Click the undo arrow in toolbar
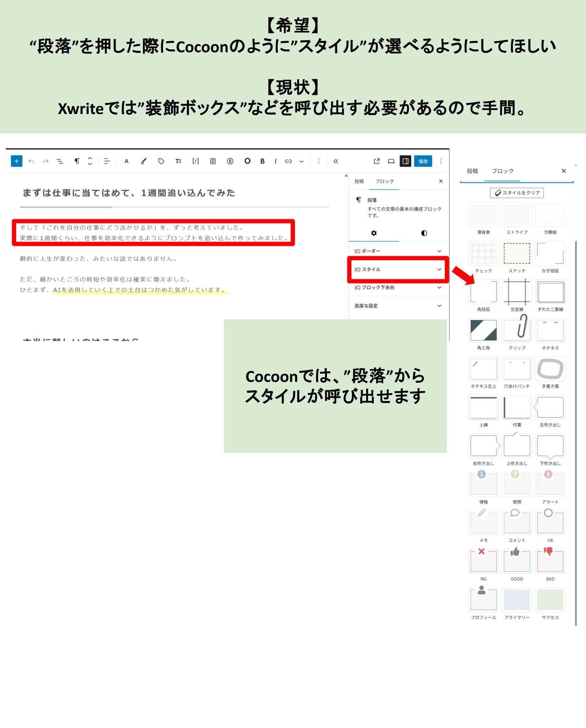This screenshot has height=728, width=586. pyautogui.click(x=31, y=161)
